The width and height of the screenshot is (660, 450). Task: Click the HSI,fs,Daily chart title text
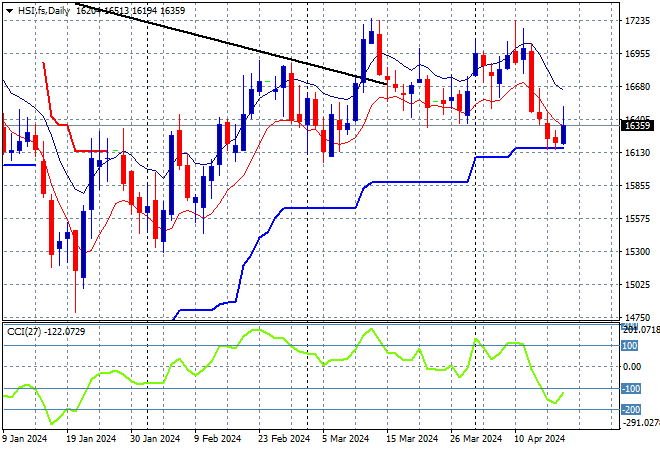[44, 11]
